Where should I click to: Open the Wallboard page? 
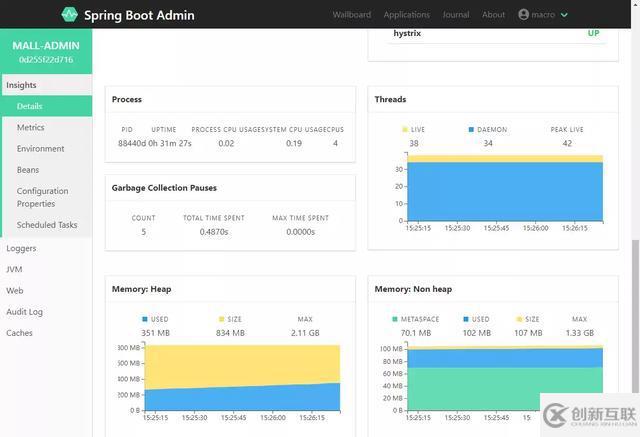351,15
